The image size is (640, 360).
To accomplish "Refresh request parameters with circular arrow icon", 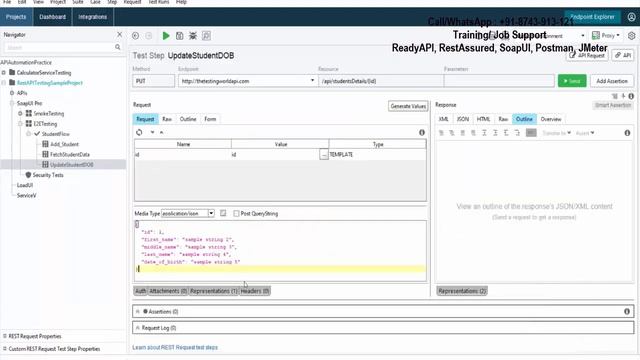I will coord(139,132).
